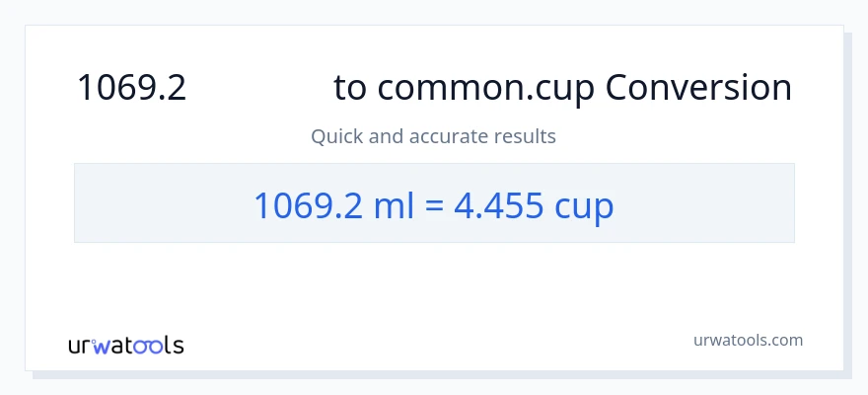Viewport: 868px width, 395px height.
Task: Click the 'cup' unit in the result
Action: [584, 205]
